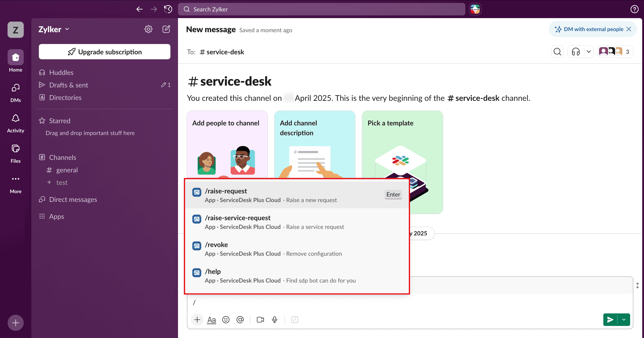Select the /help command
This screenshot has width=644, height=338.
tap(297, 275)
